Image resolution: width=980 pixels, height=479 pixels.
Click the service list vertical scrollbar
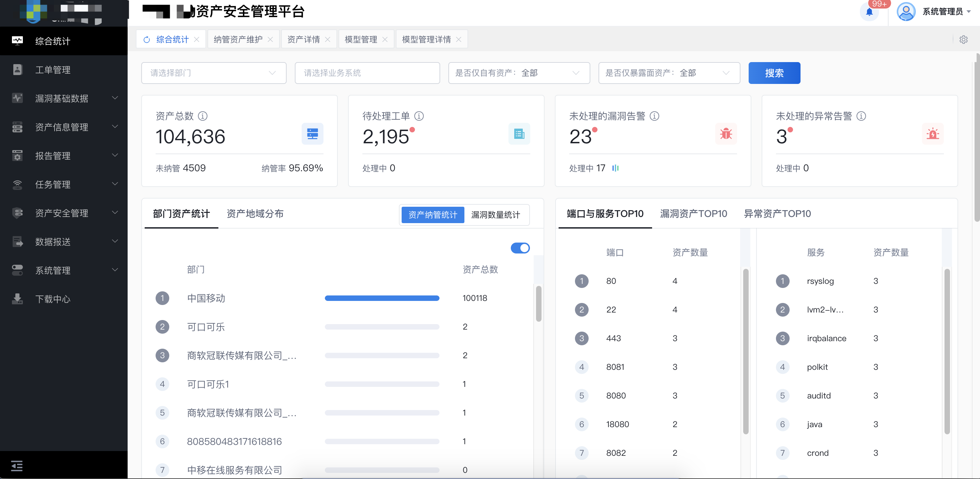point(947,351)
